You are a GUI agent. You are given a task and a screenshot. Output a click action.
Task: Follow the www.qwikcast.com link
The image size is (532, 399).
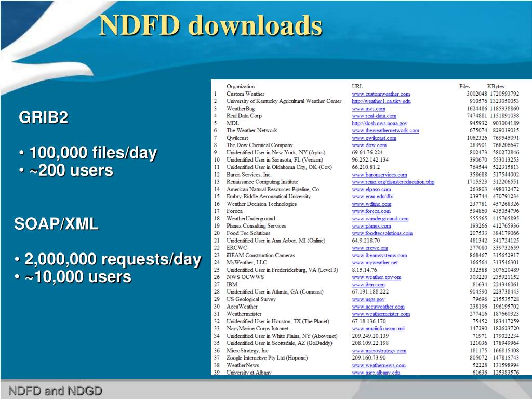(374, 138)
